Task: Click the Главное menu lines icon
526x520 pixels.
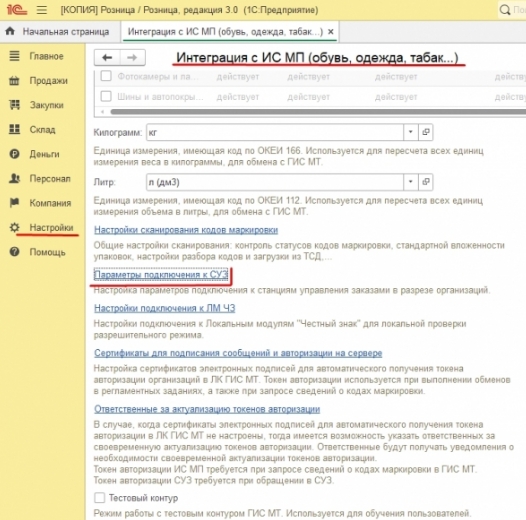Action: click(x=14, y=56)
